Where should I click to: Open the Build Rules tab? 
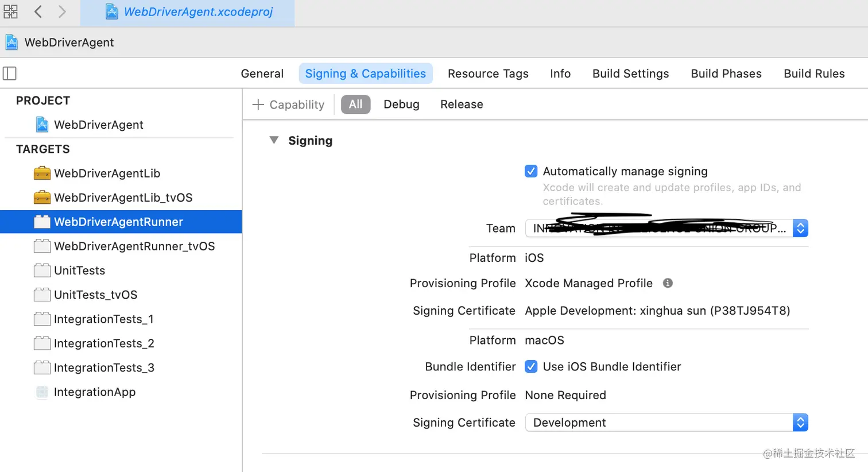(x=814, y=73)
